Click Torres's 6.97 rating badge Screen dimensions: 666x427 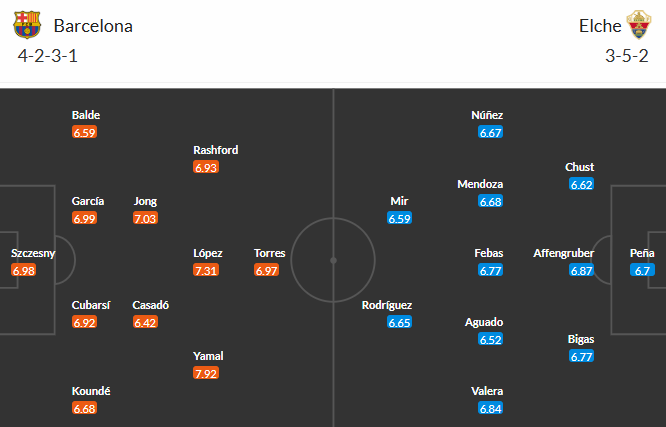point(266,270)
